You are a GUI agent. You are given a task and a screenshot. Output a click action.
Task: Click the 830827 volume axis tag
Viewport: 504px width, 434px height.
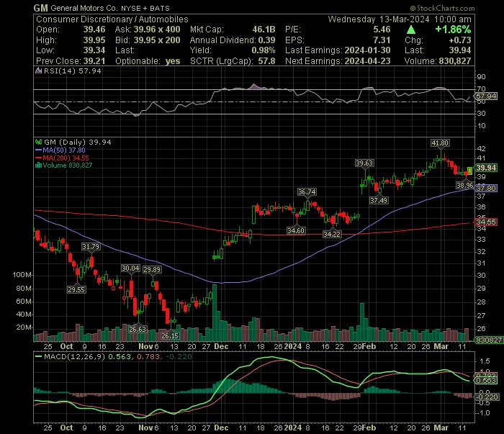489,340
